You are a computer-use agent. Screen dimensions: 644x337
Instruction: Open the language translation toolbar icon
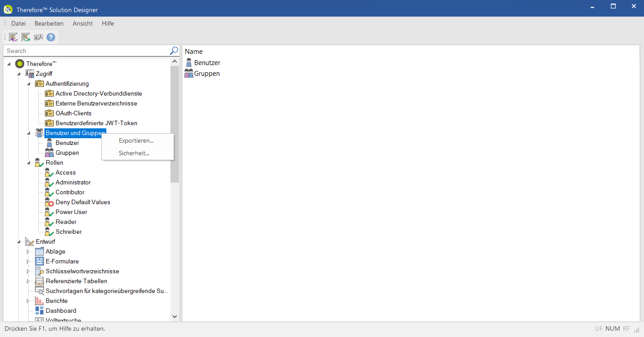tap(38, 37)
